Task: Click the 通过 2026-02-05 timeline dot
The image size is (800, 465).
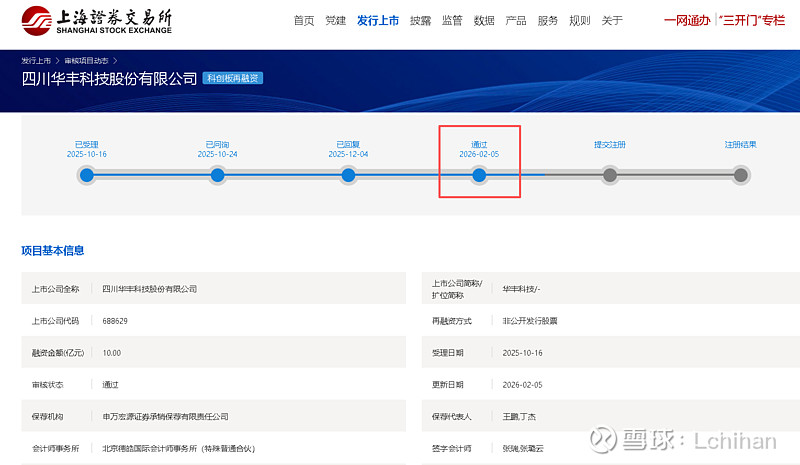Action: [479, 175]
